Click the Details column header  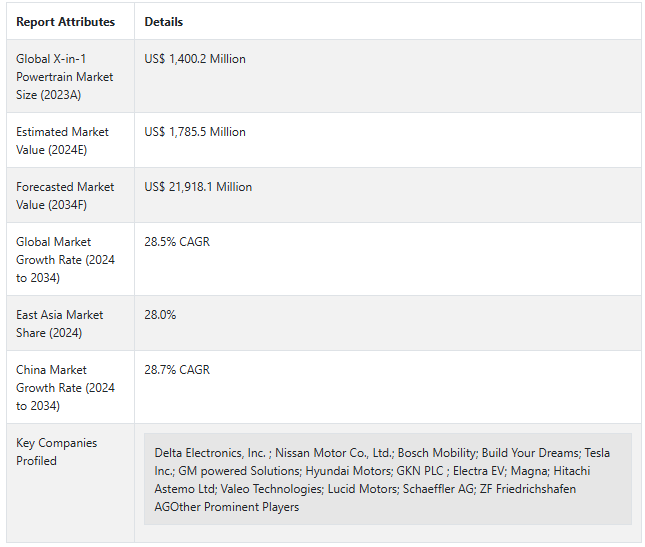pos(163,22)
